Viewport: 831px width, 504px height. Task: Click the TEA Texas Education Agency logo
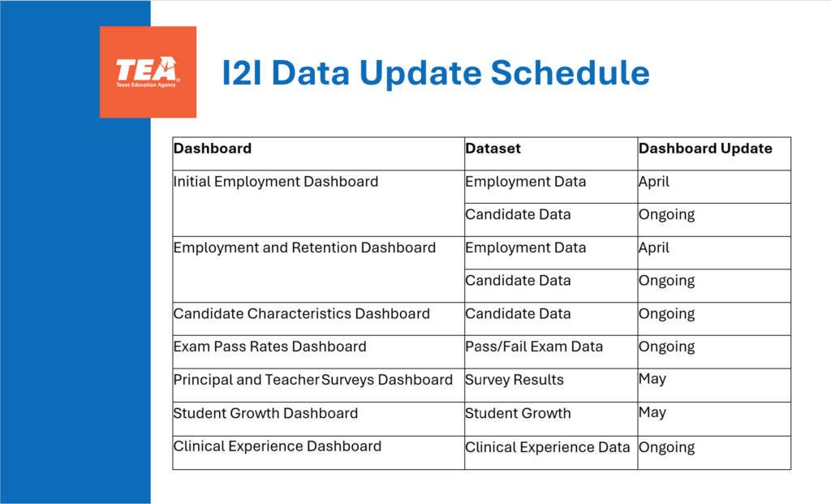(x=148, y=72)
